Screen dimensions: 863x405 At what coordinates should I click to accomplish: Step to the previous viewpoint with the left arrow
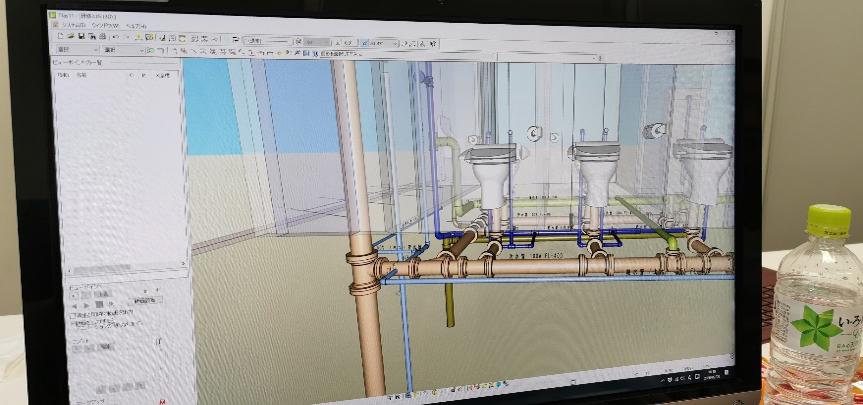pyautogui.click(x=75, y=306)
